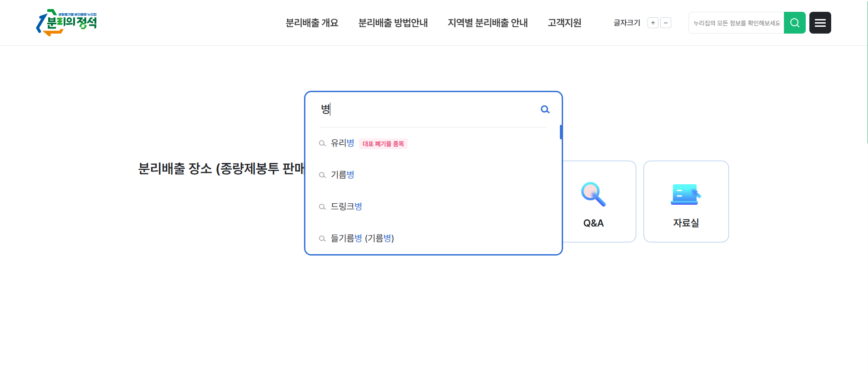The height and width of the screenshot is (374, 868).
Task: Decrease font size with the minus button
Action: tap(666, 23)
